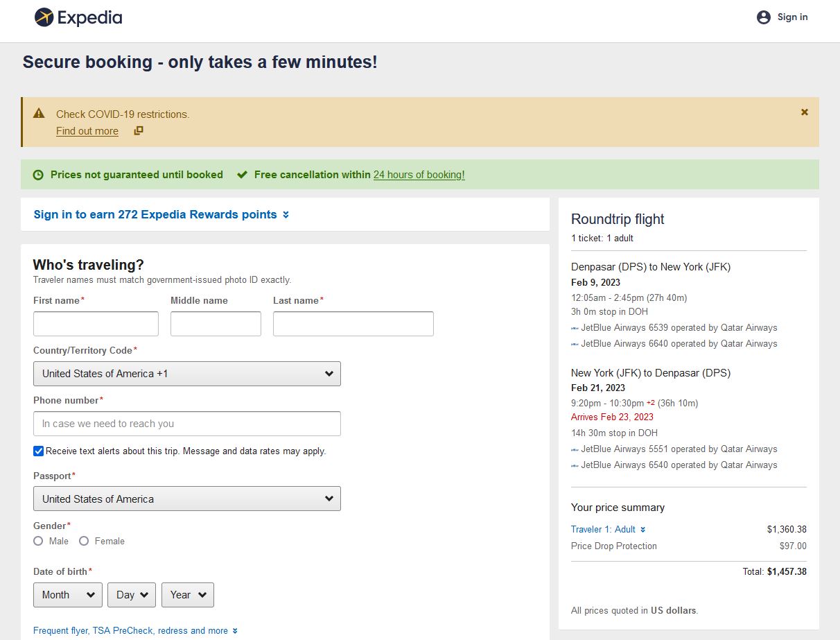This screenshot has width=840, height=640.
Task: Click the airline icon for JetBlue Airways 6540
Action: pos(575,465)
